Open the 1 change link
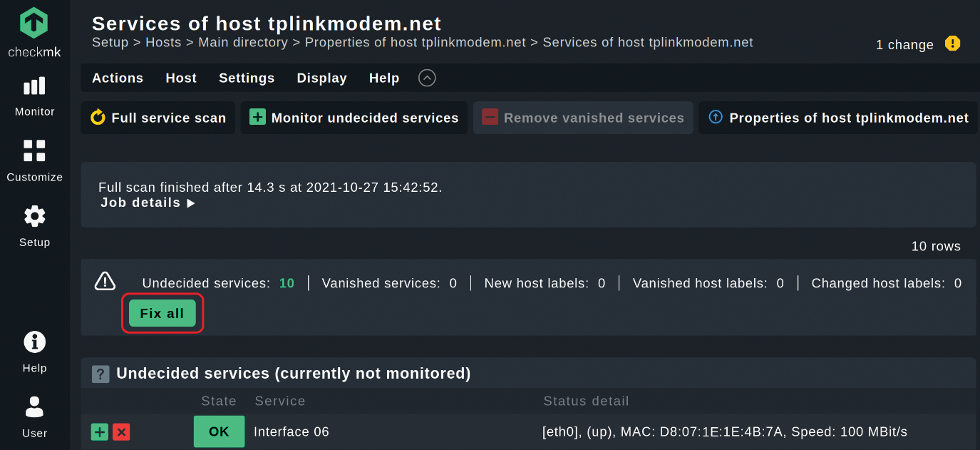 click(x=904, y=44)
